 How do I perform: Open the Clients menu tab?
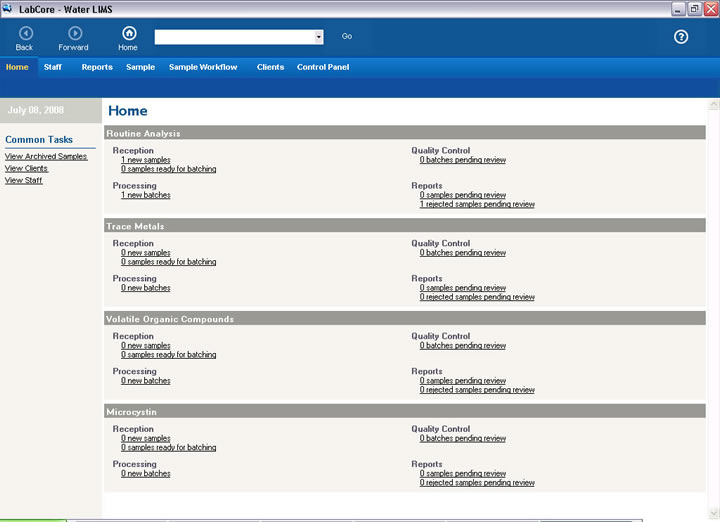click(x=270, y=67)
